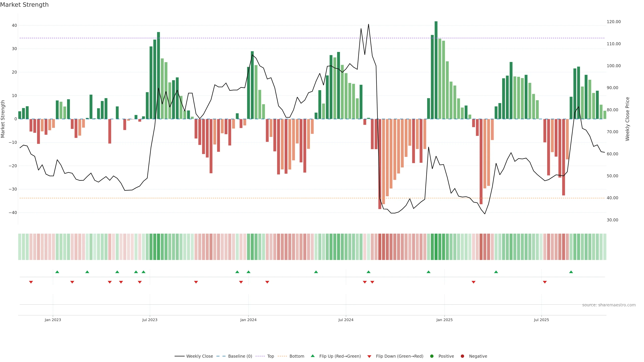Click Flip Up green triangle legend icon
The width and height of the screenshot is (644, 362).
pyautogui.click(x=312, y=356)
